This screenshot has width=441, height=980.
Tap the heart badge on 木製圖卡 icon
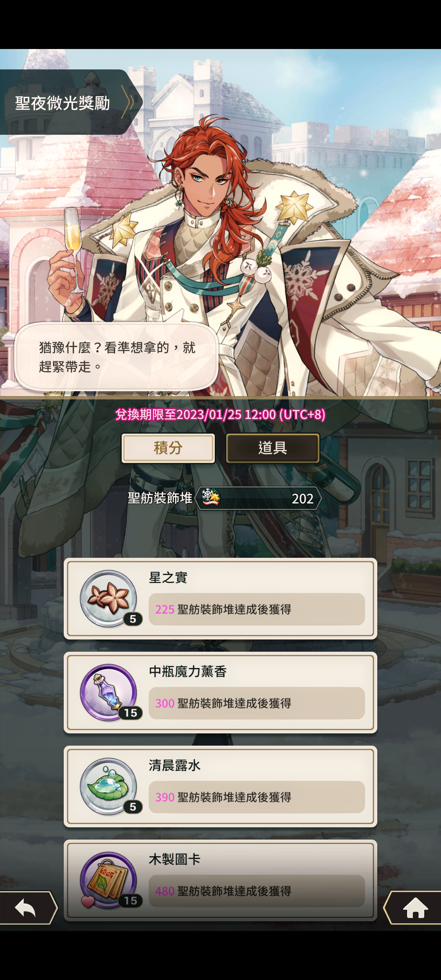pyautogui.click(x=88, y=901)
